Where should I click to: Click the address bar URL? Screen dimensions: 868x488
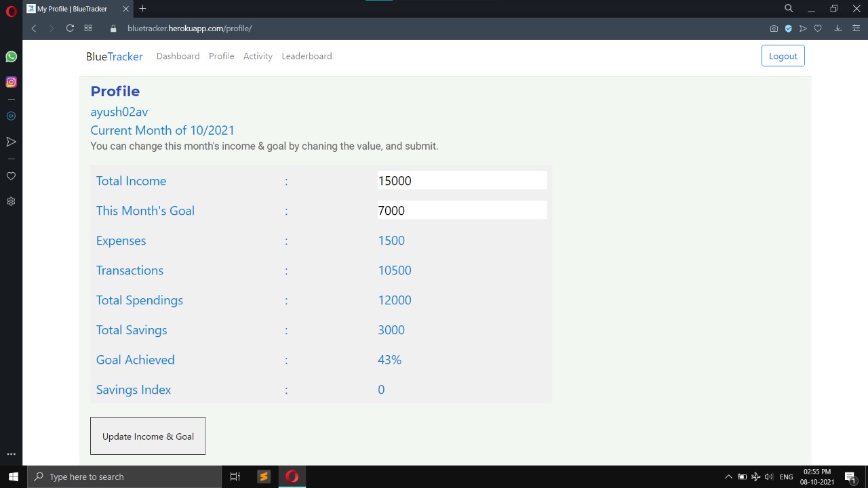click(x=189, y=28)
